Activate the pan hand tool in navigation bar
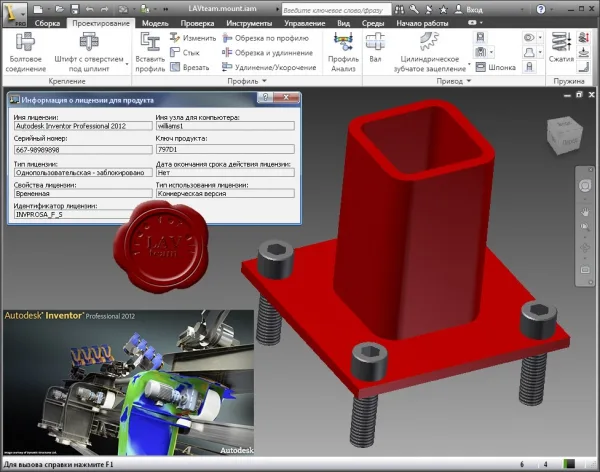 (x=585, y=212)
